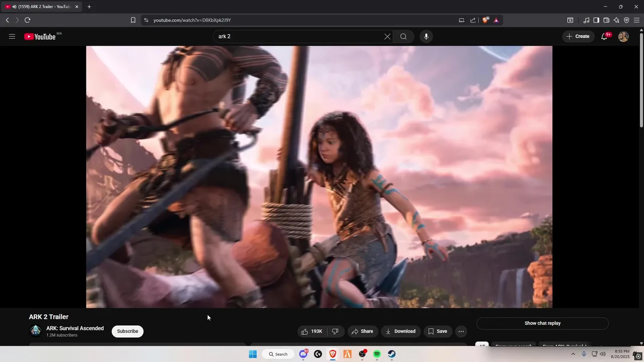Click the taskbar Search box

click(x=278, y=354)
